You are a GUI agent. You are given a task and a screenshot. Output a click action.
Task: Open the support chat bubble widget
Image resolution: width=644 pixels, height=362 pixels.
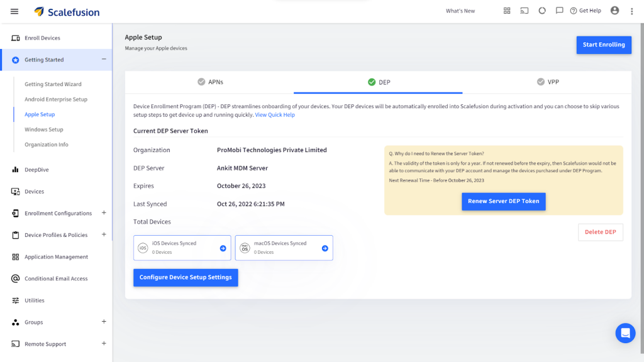coord(625,333)
